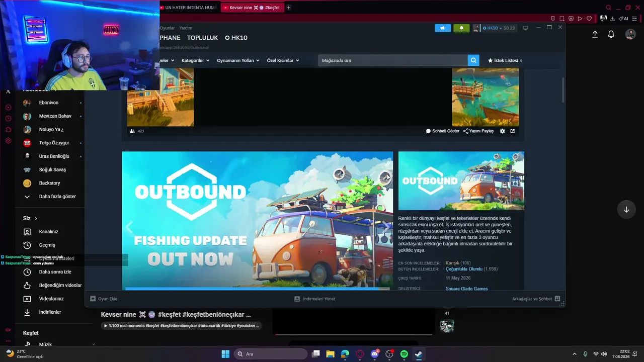Viewport: 644px width, 362px height.
Task: Open Spotify from the taskbar
Action: [404, 354]
